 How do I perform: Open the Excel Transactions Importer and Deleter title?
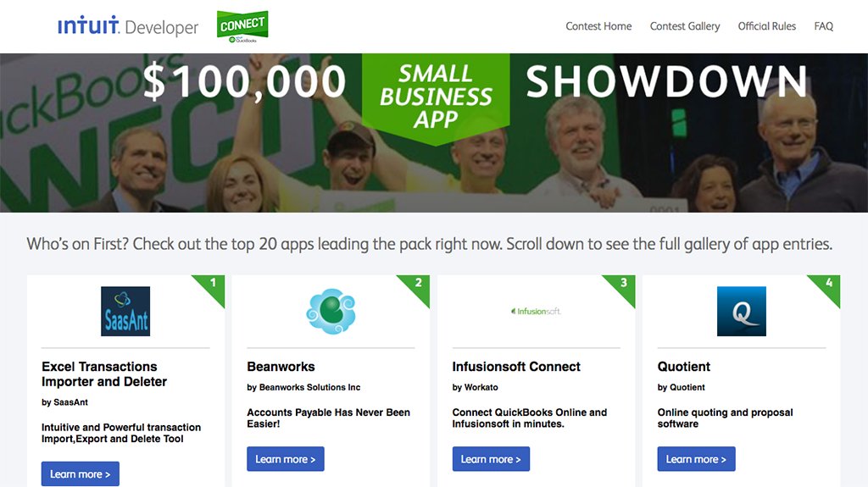pos(104,374)
